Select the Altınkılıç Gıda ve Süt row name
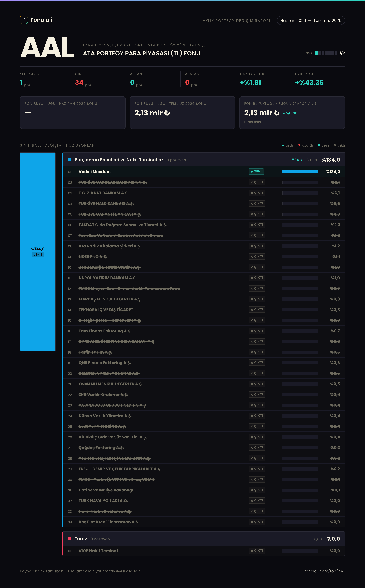 pyautogui.click(x=113, y=437)
